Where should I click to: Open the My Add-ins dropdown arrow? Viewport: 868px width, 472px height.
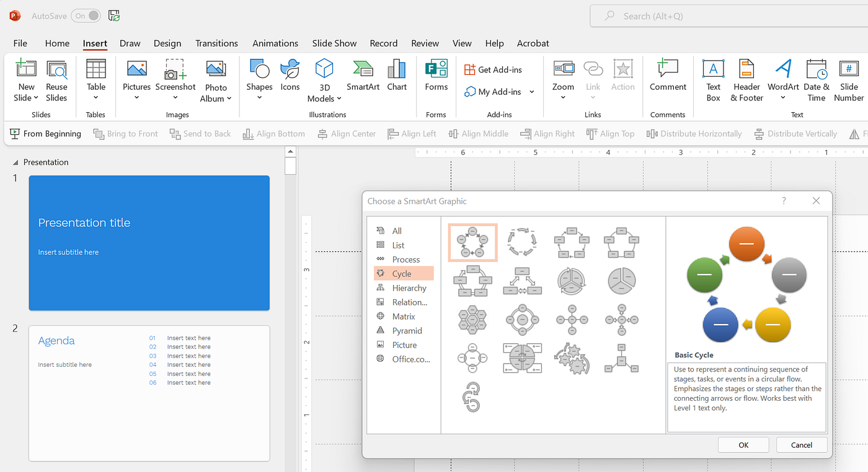(531, 92)
